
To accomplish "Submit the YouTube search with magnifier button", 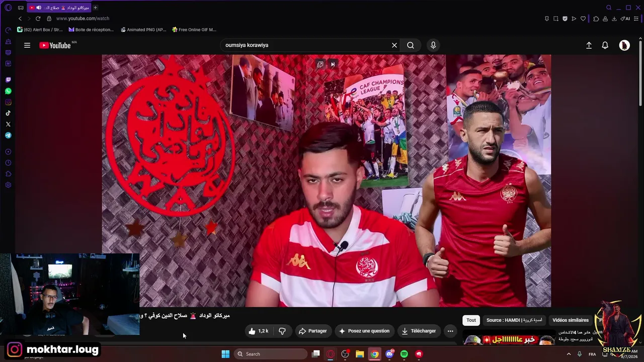I will tap(411, 45).
